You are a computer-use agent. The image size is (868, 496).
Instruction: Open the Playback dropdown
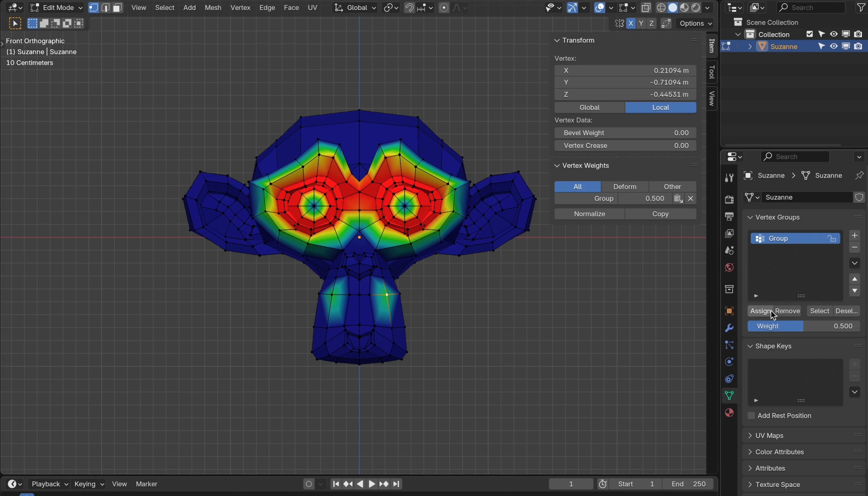click(x=49, y=484)
